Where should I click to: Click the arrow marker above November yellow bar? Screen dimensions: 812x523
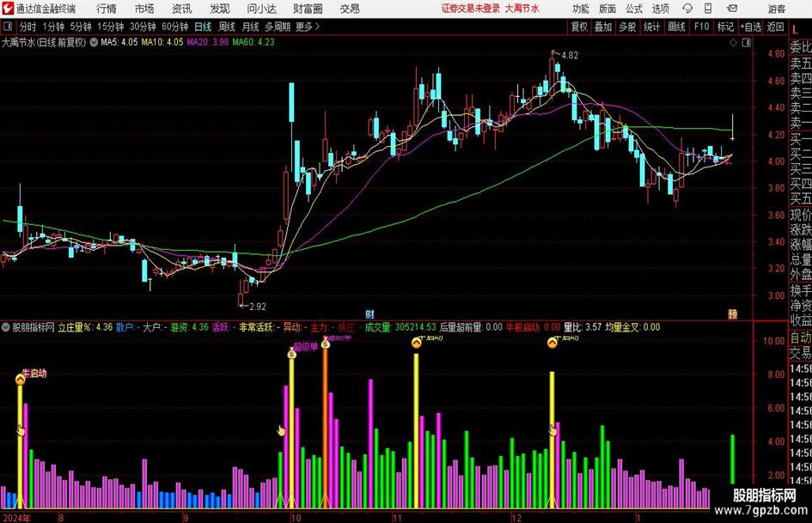point(417,343)
